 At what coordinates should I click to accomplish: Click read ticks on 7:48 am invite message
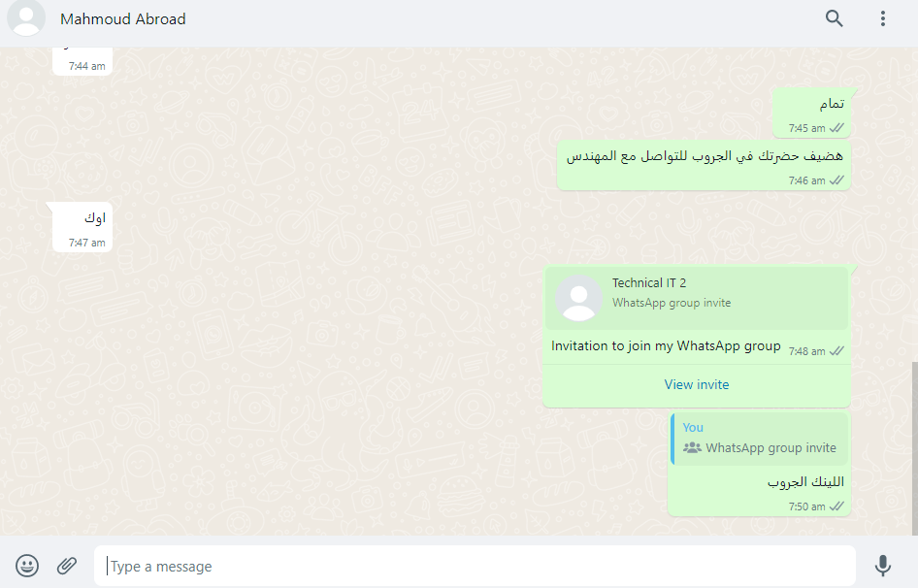(x=836, y=351)
